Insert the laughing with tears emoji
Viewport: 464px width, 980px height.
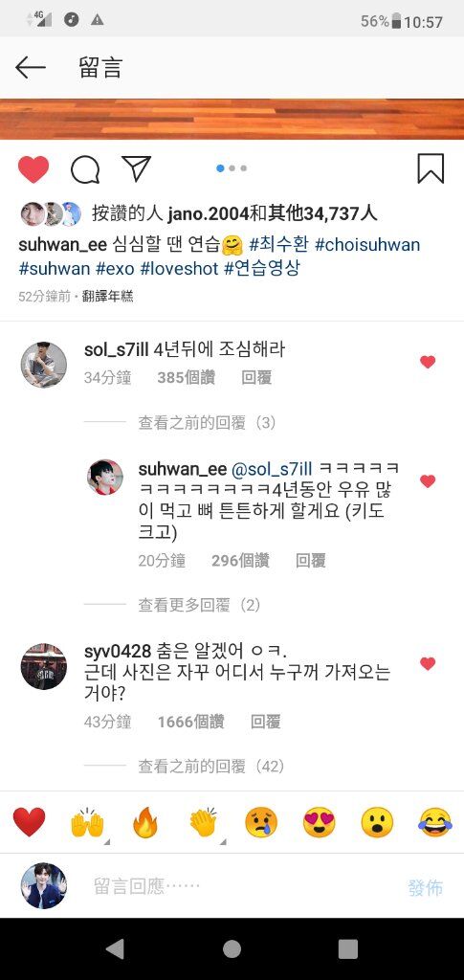point(435,822)
